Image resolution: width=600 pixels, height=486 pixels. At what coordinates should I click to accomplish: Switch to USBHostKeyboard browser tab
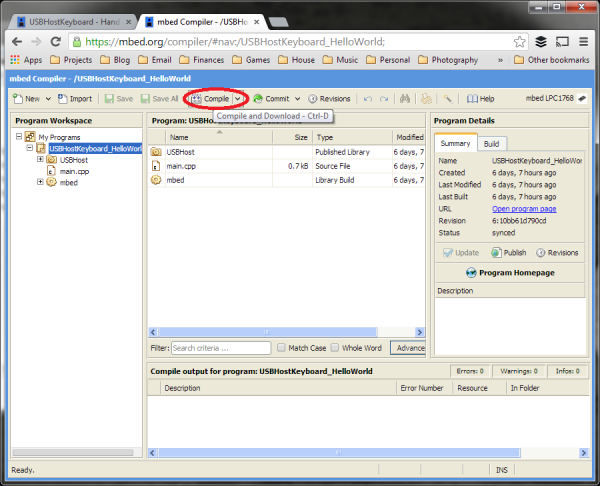tap(72, 22)
